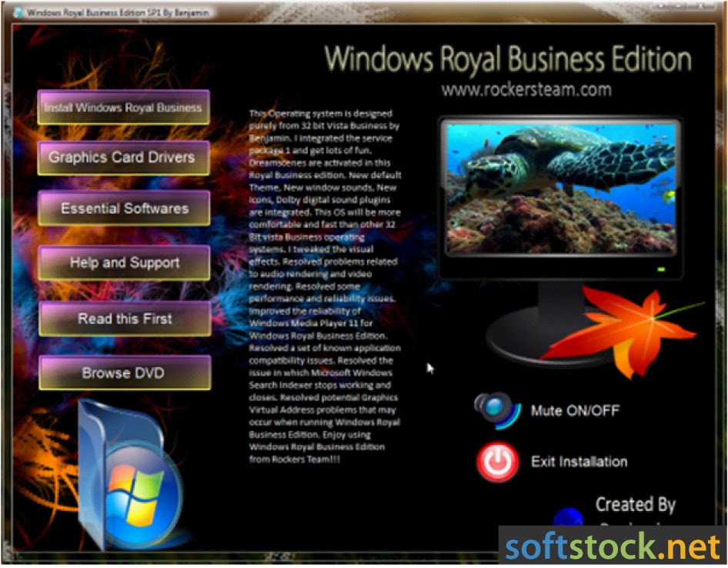Screen dimensions: 728x568
Task: Click the Exit Installation label
Action: pyautogui.click(x=579, y=462)
